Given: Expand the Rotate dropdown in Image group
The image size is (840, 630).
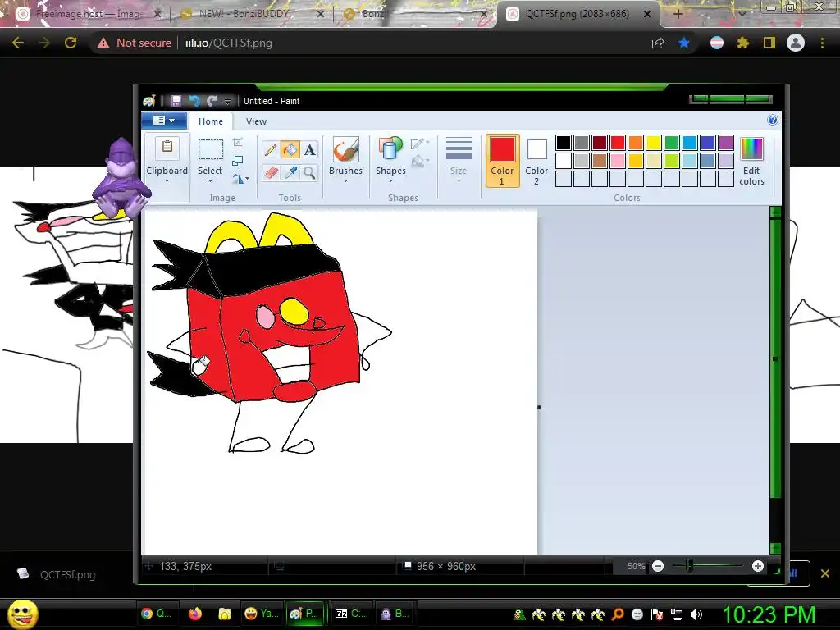Looking at the screenshot, I should pos(248,178).
